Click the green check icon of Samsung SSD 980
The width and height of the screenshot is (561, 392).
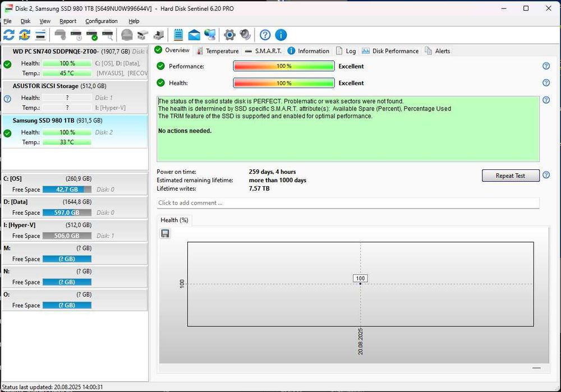pyautogui.click(x=7, y=133)
